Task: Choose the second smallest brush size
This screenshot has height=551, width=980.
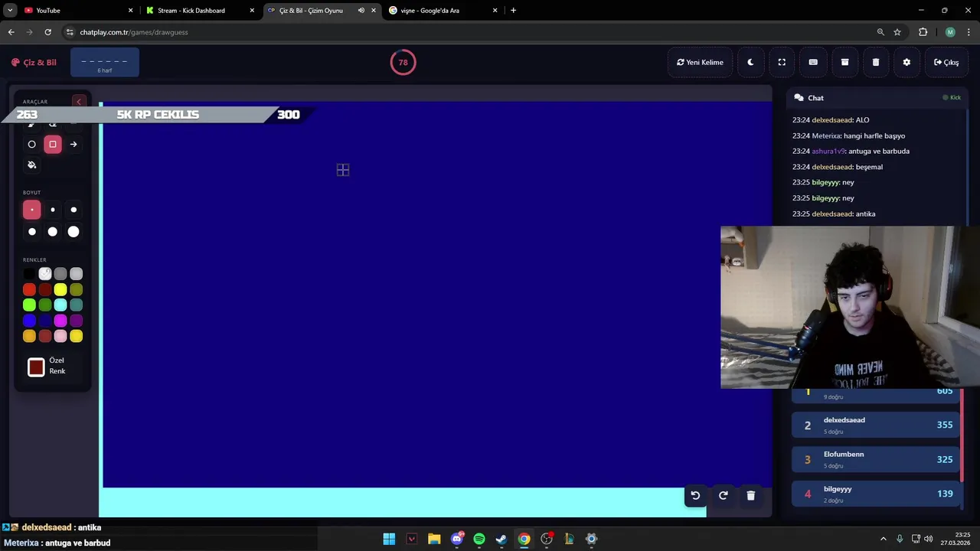Action: [x=53, y=210]
